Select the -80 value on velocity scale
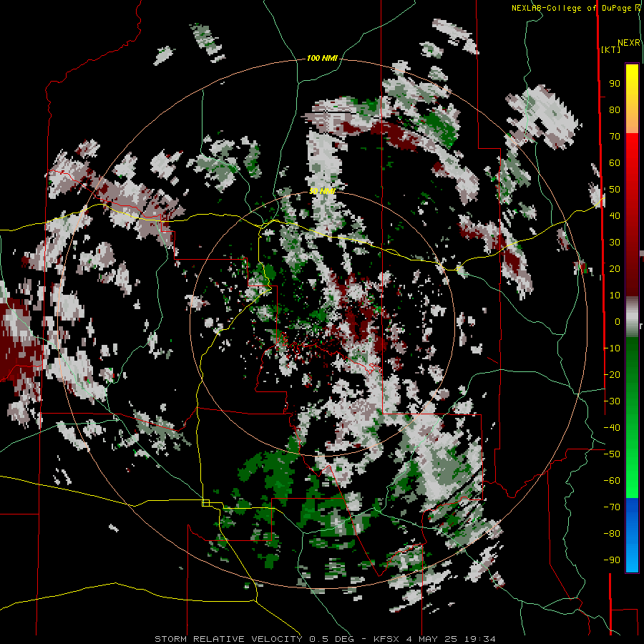The height and width of the screenshot is (644, 644). (x=612, y=534)
